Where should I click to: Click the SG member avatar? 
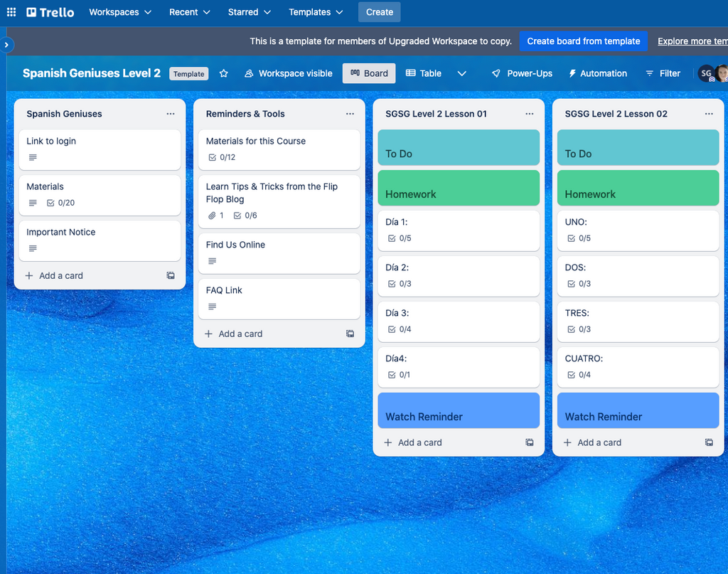tap(706, 73)
